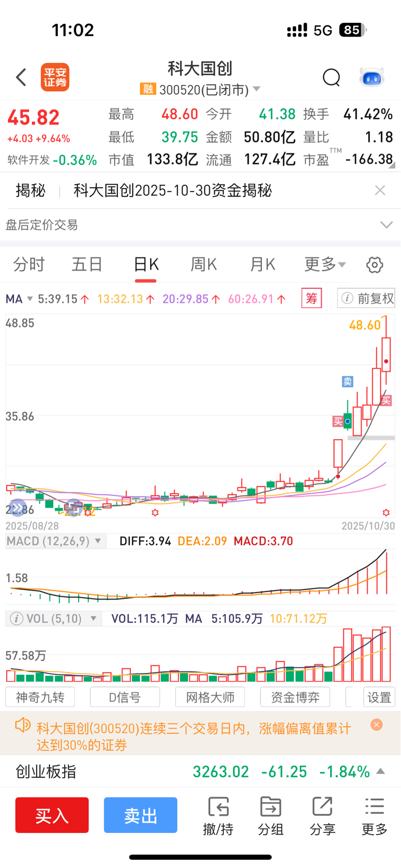Switch to the 周K tab

(204, 264)
